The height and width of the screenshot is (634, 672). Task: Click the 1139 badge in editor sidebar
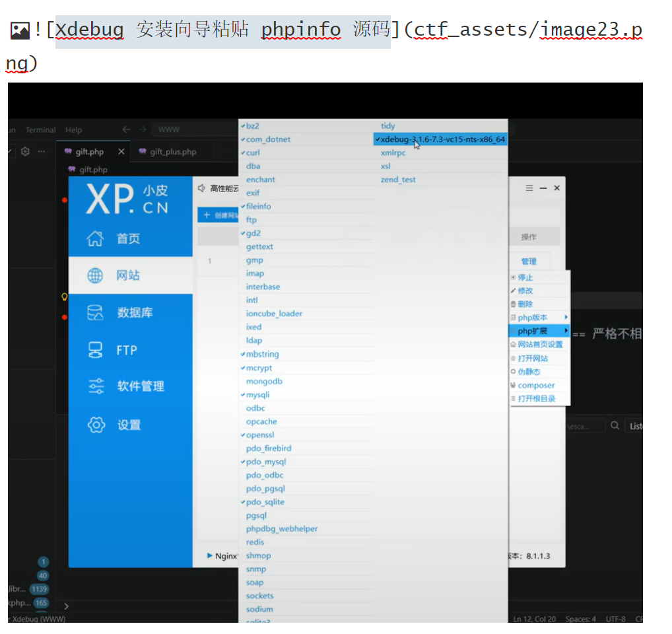coord(40,589)
